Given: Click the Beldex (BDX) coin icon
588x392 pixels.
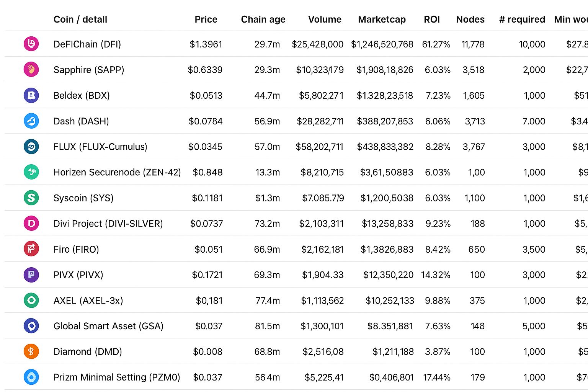Looking at the screenshot, I should point(31,95).
